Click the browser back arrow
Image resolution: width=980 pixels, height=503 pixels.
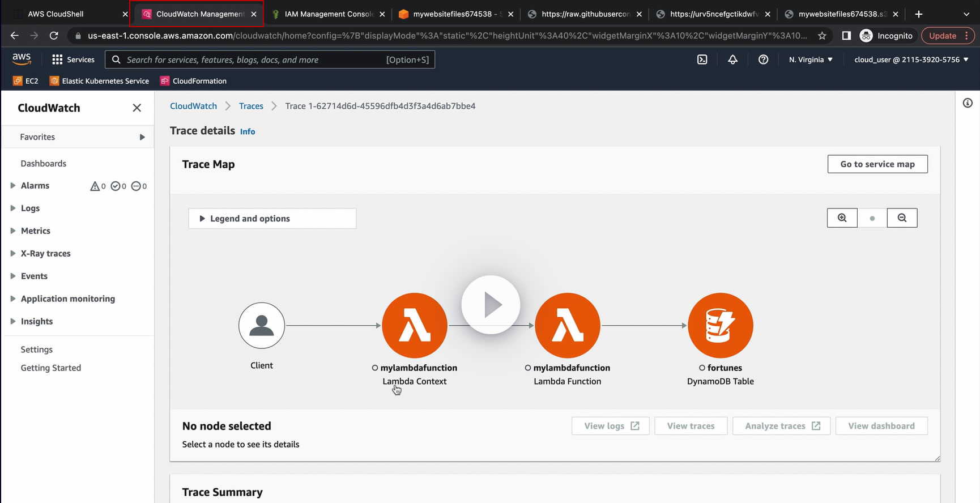point(15,36)
